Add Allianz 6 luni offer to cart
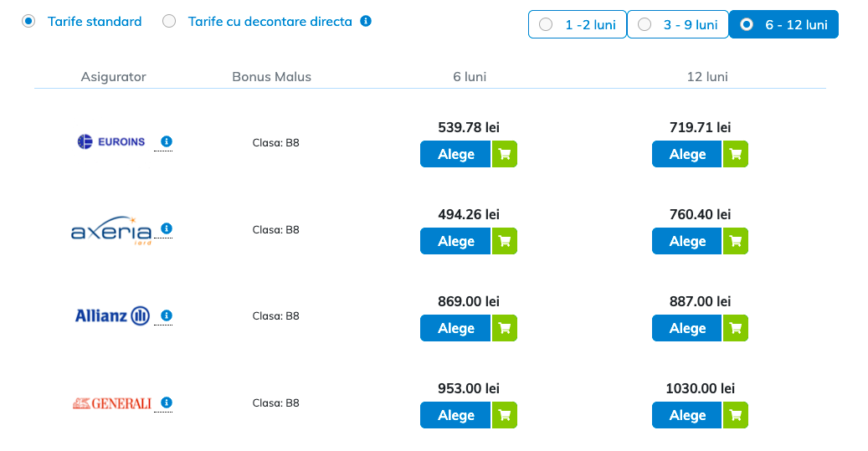Screen dimensions: 868x451 click(504, 328)
